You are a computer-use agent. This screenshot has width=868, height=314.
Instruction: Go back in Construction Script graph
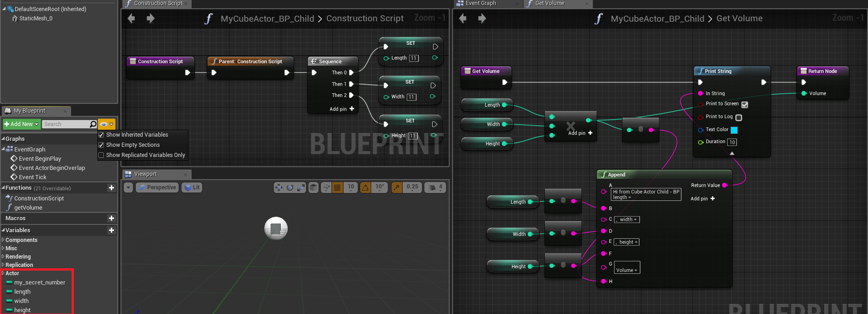pos(131,18)
